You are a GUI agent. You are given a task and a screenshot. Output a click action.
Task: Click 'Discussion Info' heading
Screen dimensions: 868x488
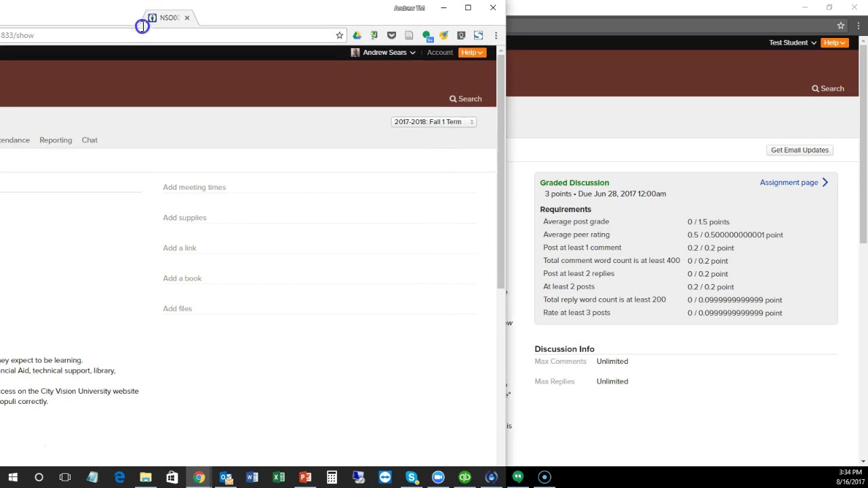point(564,349)
